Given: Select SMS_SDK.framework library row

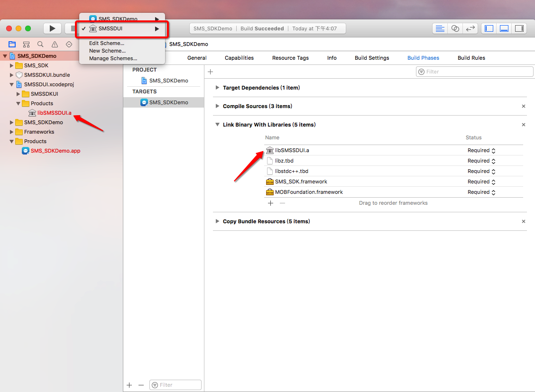Looking at the screenshot, I should click(x=394, y=182).
